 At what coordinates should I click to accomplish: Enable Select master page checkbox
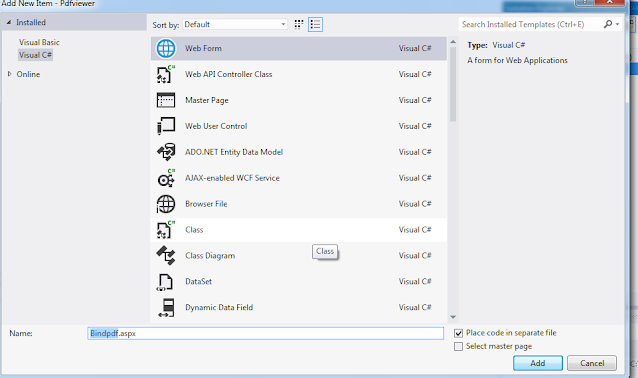click(x=459, y=347)
